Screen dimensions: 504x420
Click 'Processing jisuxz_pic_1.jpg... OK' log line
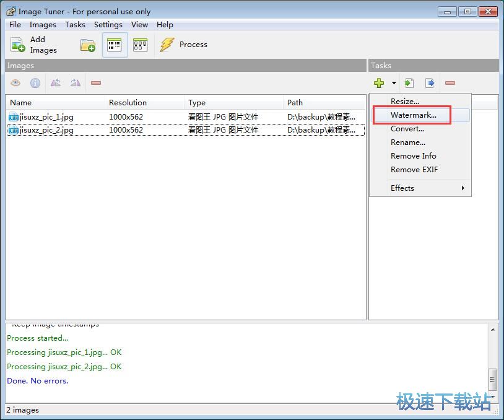coord(64,352)
